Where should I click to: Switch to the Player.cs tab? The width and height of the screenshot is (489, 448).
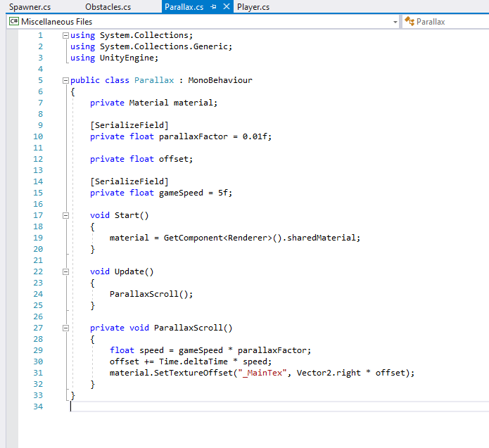pos(253,7)
